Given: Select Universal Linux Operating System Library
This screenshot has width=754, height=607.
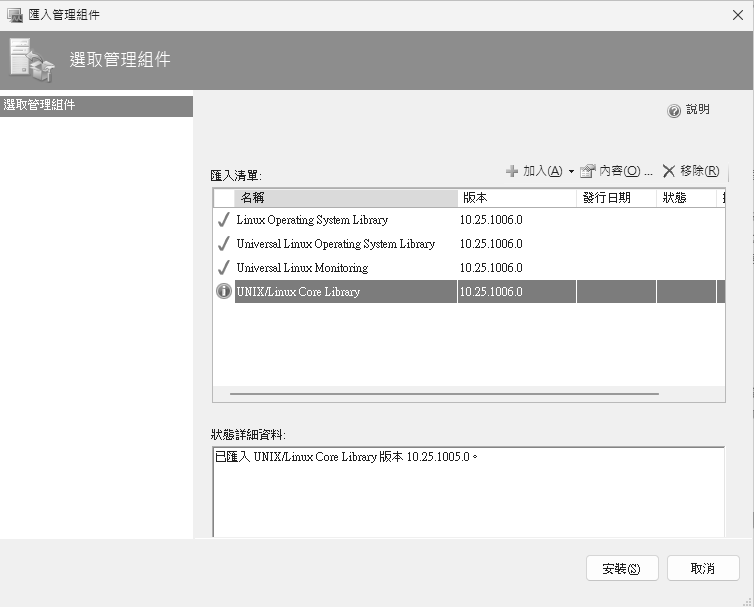Looking at the screenshot, I should coord(469,244).
